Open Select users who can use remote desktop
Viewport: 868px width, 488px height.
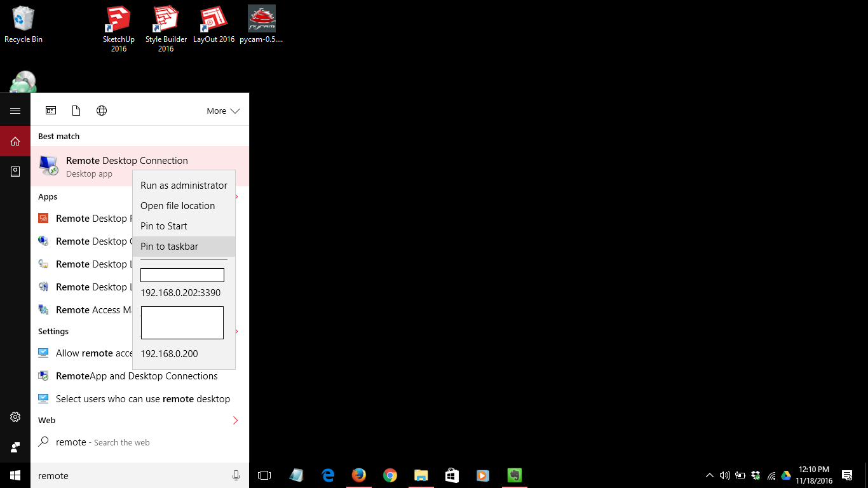point(140,399)
